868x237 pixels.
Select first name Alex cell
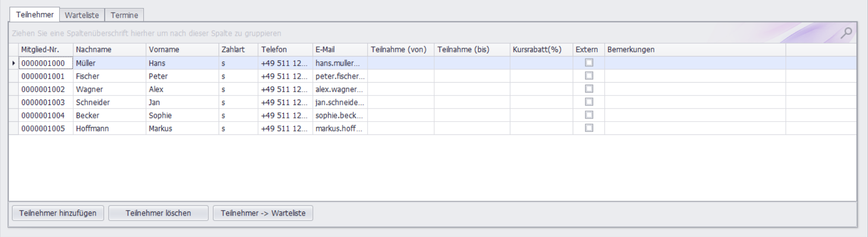tap(182, 89)
